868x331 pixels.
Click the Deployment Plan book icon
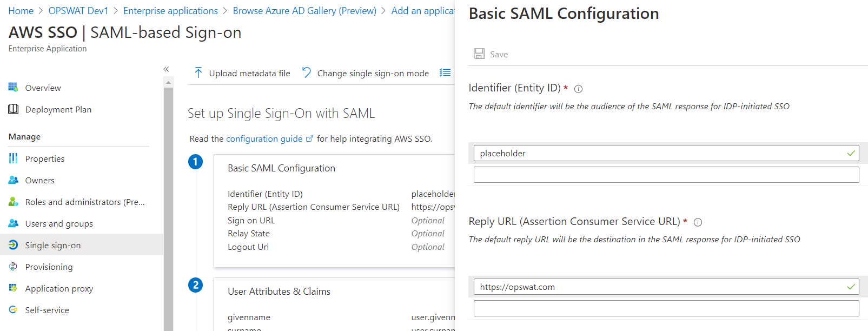point(13,109)
